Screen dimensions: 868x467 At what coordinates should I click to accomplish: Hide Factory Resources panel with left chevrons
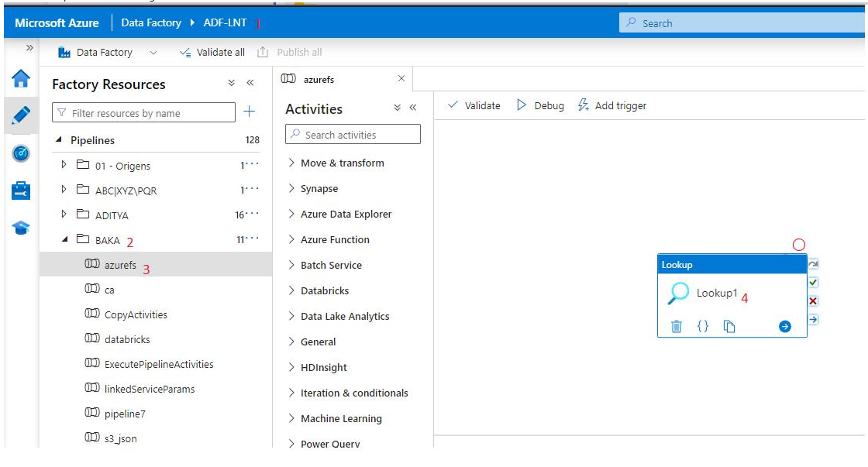click(x=250, y=83)
